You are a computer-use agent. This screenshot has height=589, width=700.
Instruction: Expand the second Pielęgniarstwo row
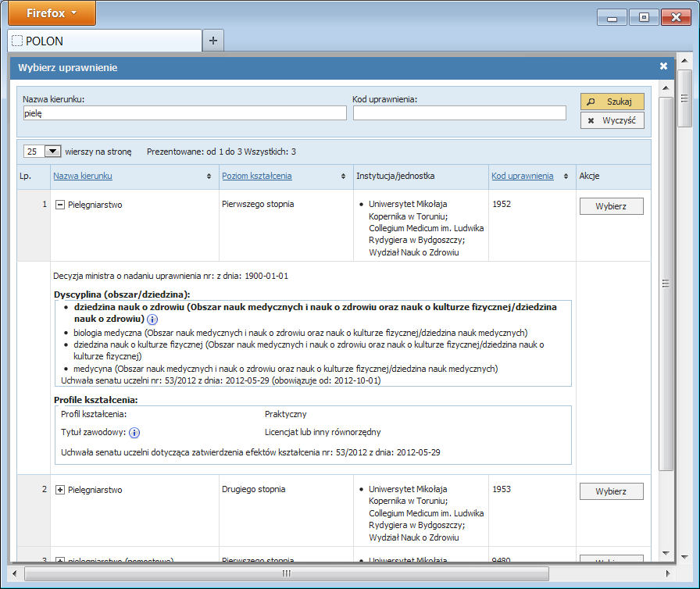pos(60,490)
